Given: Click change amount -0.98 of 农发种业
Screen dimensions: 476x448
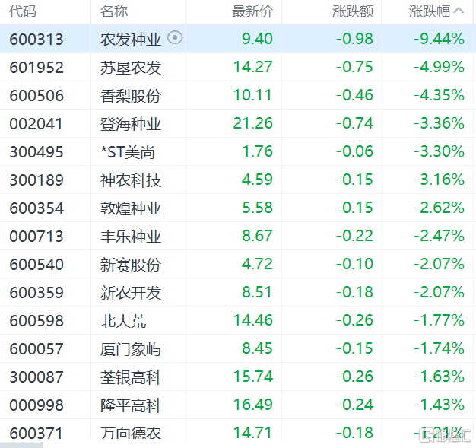Looking at the screenshot, I should tap(354, 39).
